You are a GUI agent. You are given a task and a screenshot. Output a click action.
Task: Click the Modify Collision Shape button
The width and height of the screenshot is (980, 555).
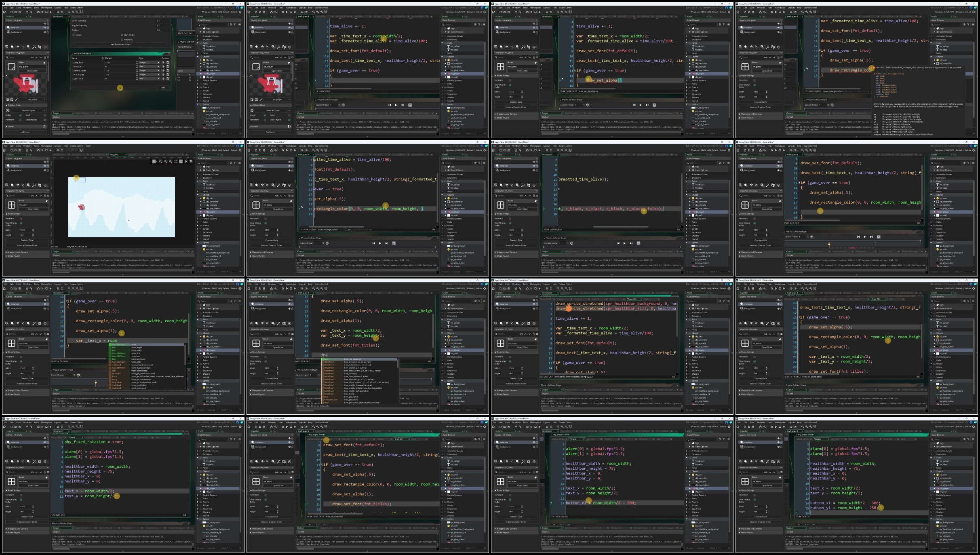tap(120, 44)
